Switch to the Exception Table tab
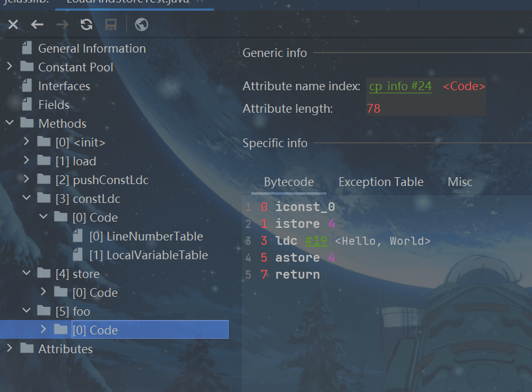532x392 pixels. [380, 182]
